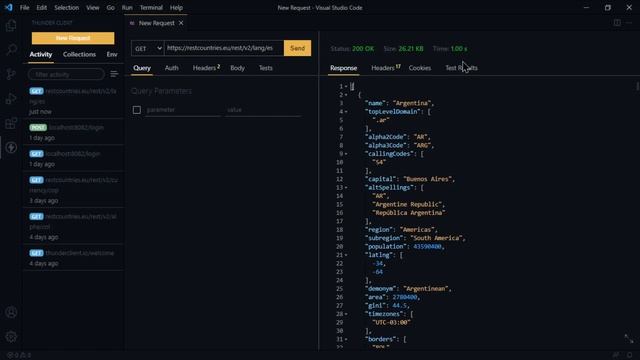640x360 pixels.
Task: Open the GET restcountries entry from 3 days ago
Action: click(73, 190)
